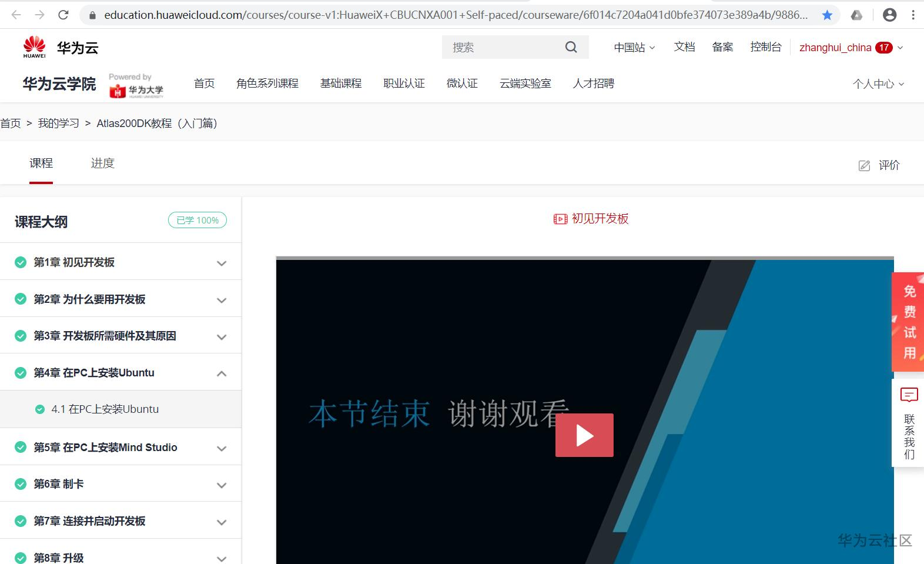Expand 第6章 制卡 chevron

[x=222, y=485]
